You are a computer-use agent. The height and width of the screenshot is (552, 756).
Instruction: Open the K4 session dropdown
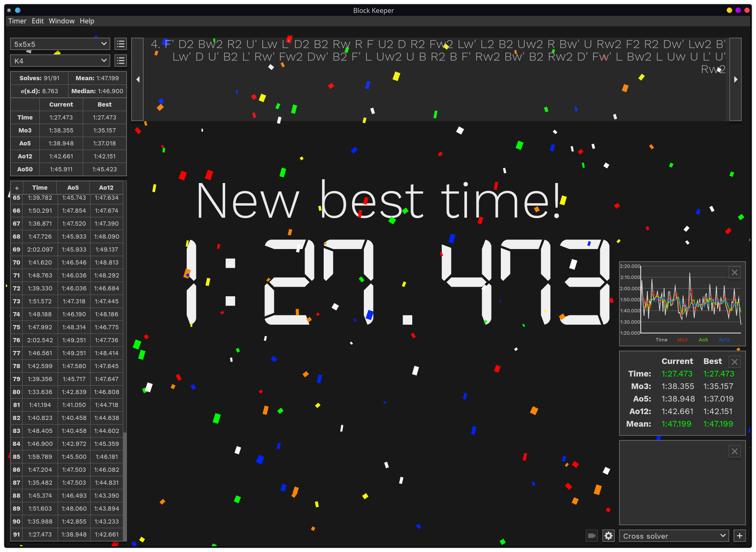click(x=60, y=61)
